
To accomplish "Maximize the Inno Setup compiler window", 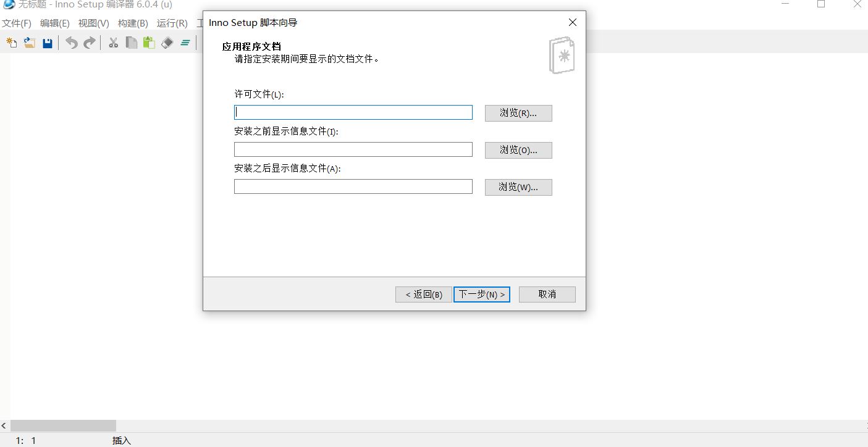I will (821, 4).
